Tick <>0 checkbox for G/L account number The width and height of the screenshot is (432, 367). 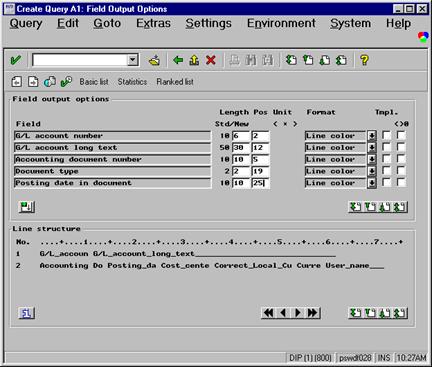pos(401,135)
